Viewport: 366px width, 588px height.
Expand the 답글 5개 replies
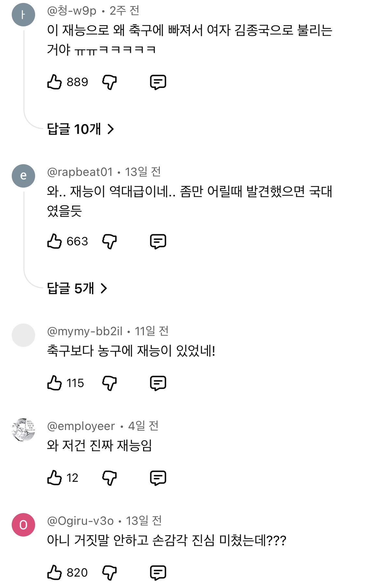click(77, 288)
